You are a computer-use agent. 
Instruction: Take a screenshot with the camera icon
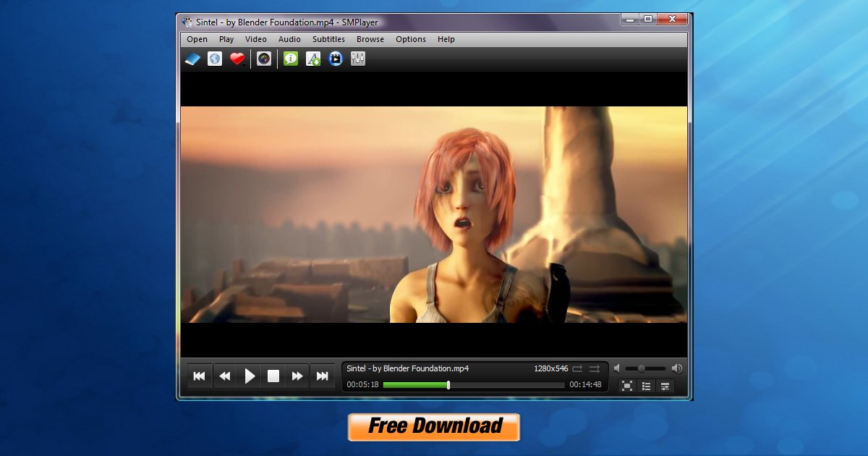pyautogui.click(x=264, y=59)
